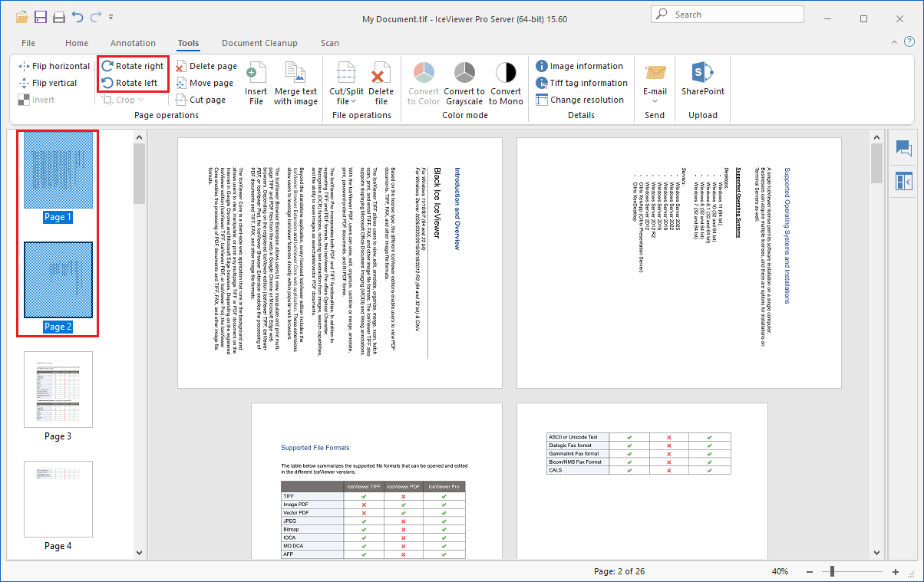
Task: Click Move page
Action: tap(204, 83)
